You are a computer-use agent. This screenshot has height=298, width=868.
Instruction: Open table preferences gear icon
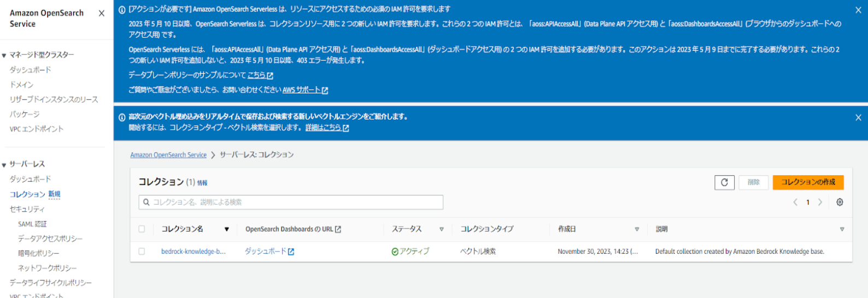click(840, 202)
